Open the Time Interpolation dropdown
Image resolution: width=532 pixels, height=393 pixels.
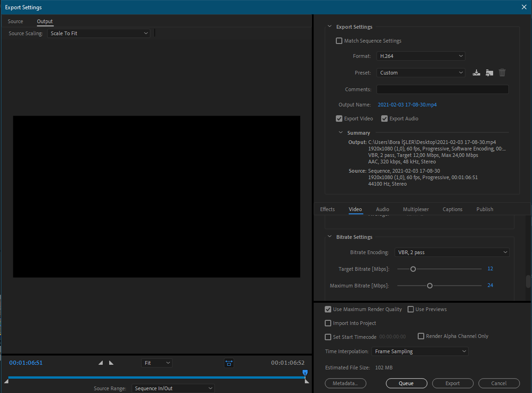click(x=420, y=351)
